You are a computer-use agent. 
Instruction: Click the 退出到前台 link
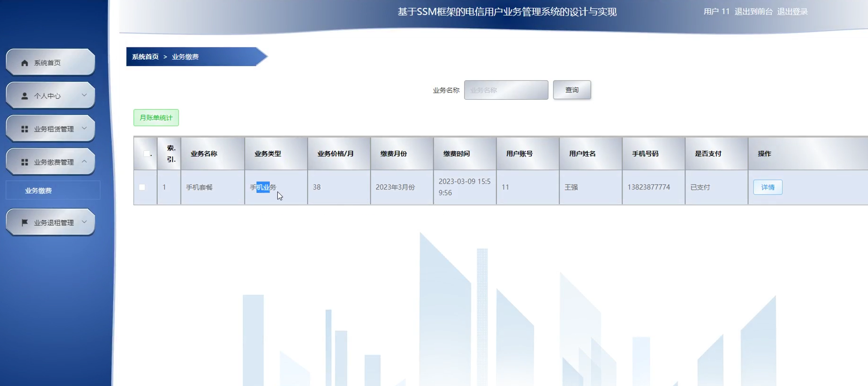753,11
